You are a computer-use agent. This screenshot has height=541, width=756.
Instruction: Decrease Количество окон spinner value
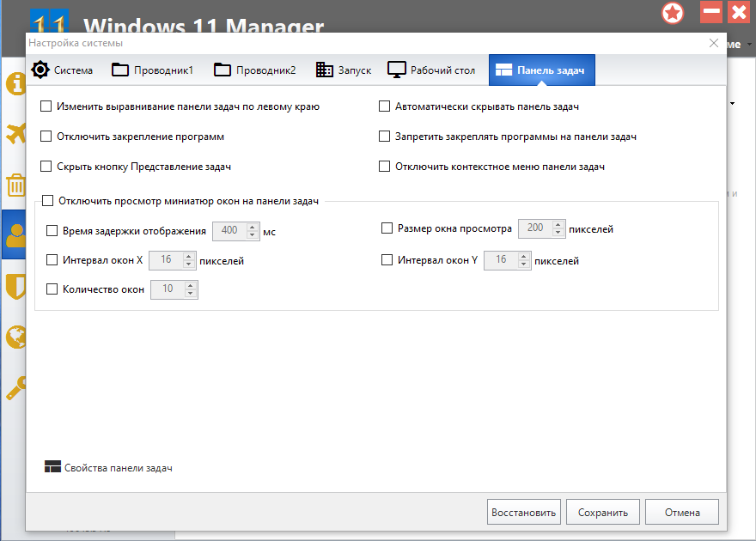191,294
